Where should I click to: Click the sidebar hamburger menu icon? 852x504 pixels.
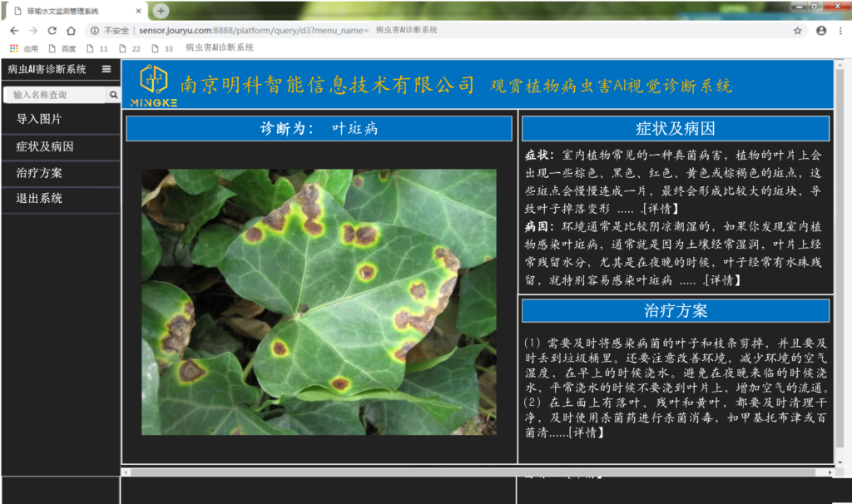click(x=106, y=69)
